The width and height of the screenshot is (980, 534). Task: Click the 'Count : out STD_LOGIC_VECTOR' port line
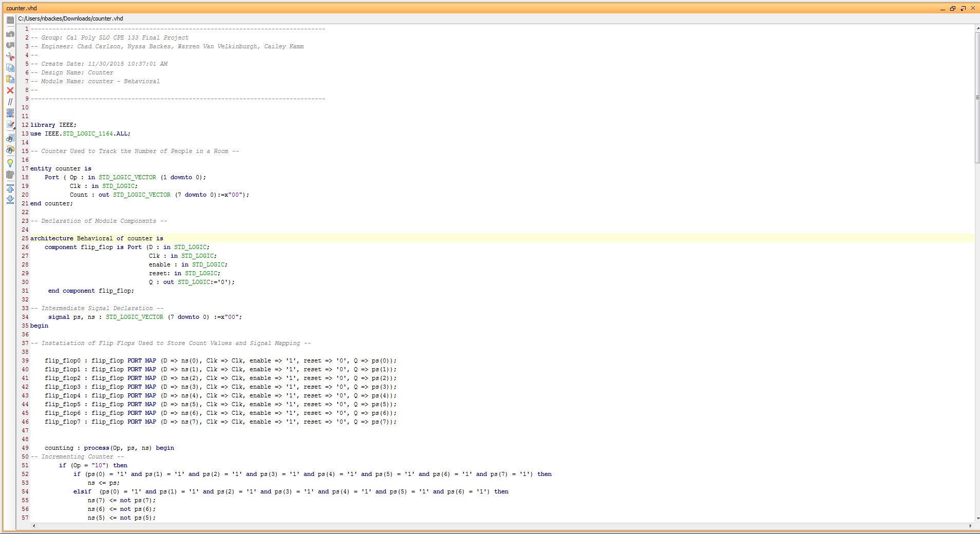pos(159,195)
